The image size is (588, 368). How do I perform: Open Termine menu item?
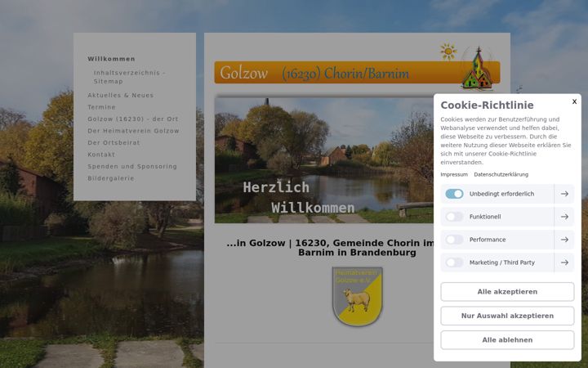(x=101, y=107)
